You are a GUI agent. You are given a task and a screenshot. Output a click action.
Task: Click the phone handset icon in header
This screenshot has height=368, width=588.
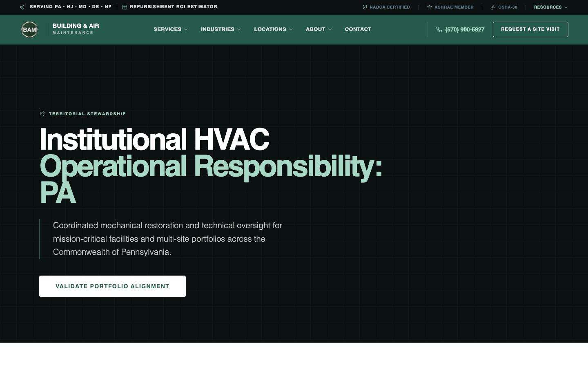coord(439,29)
